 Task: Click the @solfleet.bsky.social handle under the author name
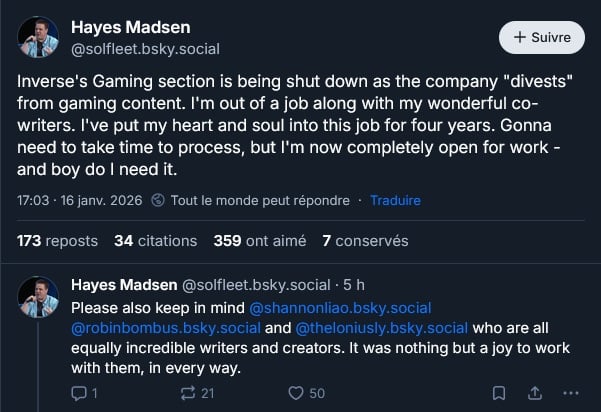point(145,48)
